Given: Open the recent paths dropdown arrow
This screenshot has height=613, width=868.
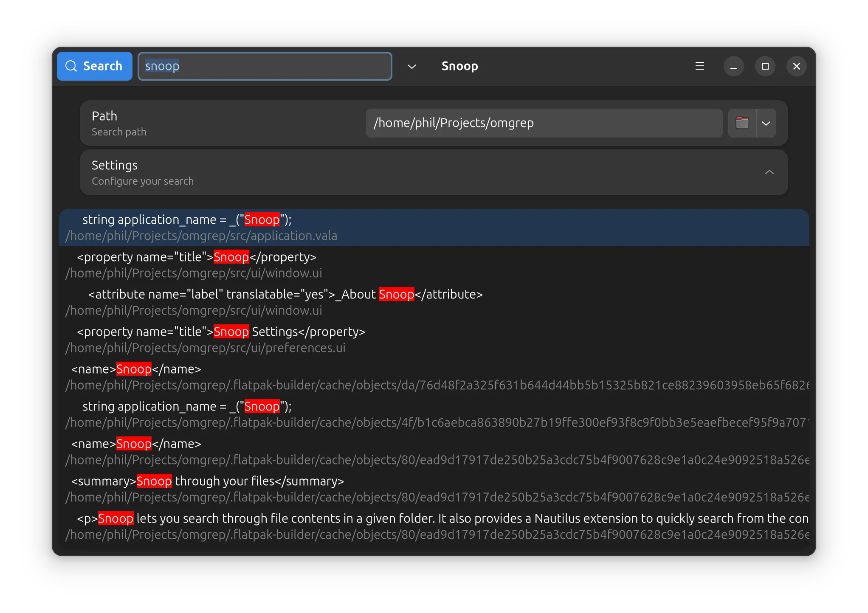Looking at the screenshot, I should click(766, 123).
